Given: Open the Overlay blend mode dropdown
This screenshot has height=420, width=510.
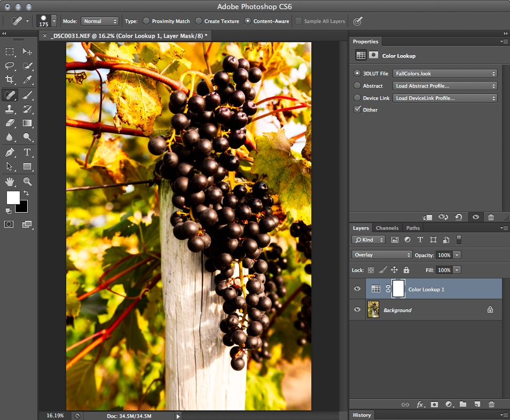Looking at the screenshot, I should 381,255.
